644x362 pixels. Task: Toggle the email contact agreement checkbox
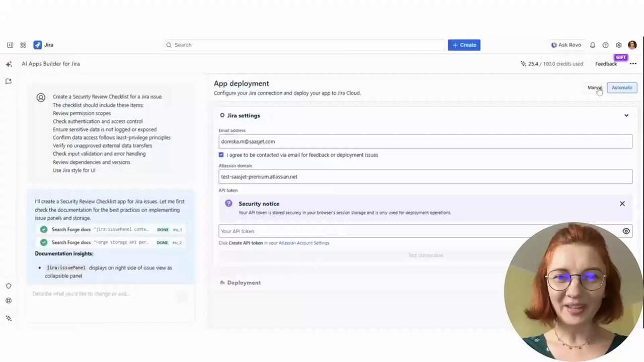221,155
